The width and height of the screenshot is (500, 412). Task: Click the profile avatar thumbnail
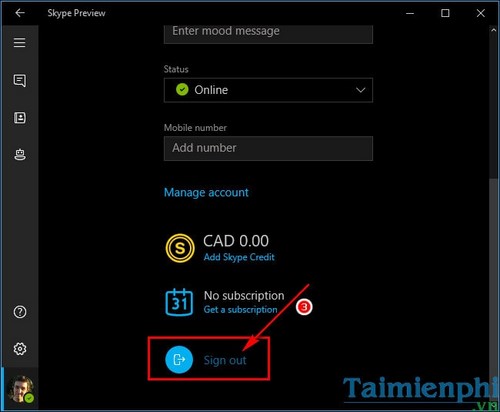point(21,389)
